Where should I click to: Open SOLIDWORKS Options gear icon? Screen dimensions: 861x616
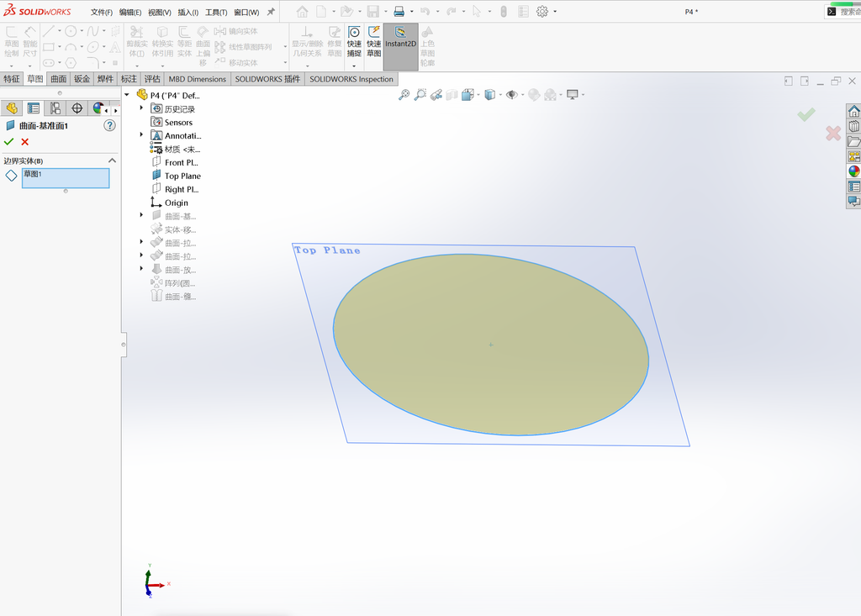(542, 12)
